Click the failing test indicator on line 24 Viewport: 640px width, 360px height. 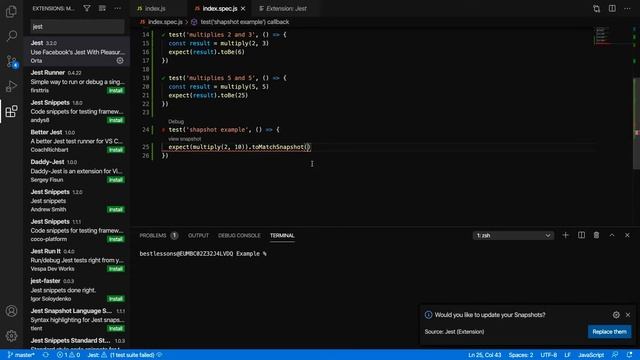click(163, 130)
